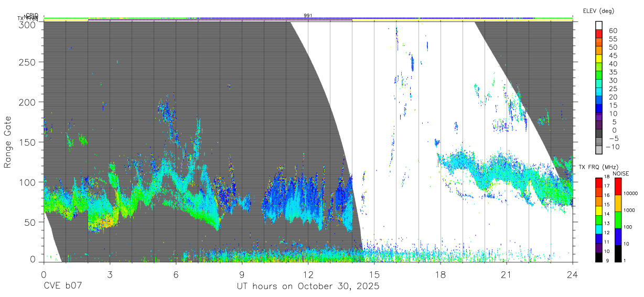This screenshot has width=644, height=297.
Task: Click the cyan 12–13 MHz TX FRQ swatch
Action: tap(599, 229)
